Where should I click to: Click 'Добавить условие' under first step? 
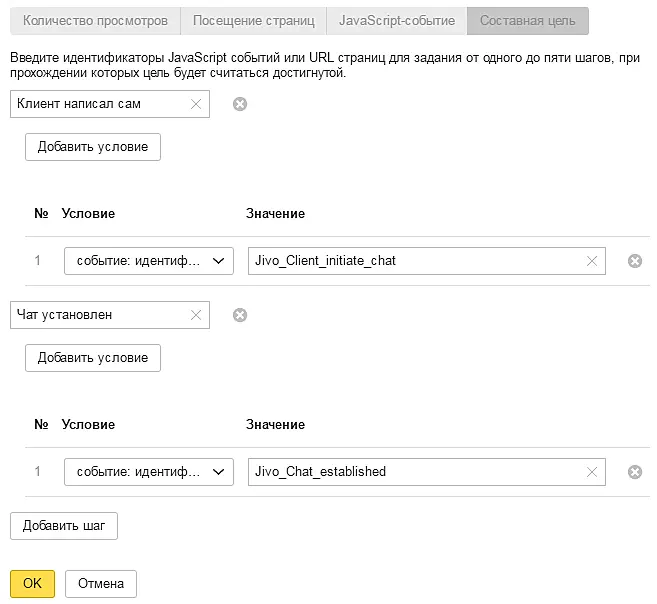pyautogui.click(x=92, y=147)
